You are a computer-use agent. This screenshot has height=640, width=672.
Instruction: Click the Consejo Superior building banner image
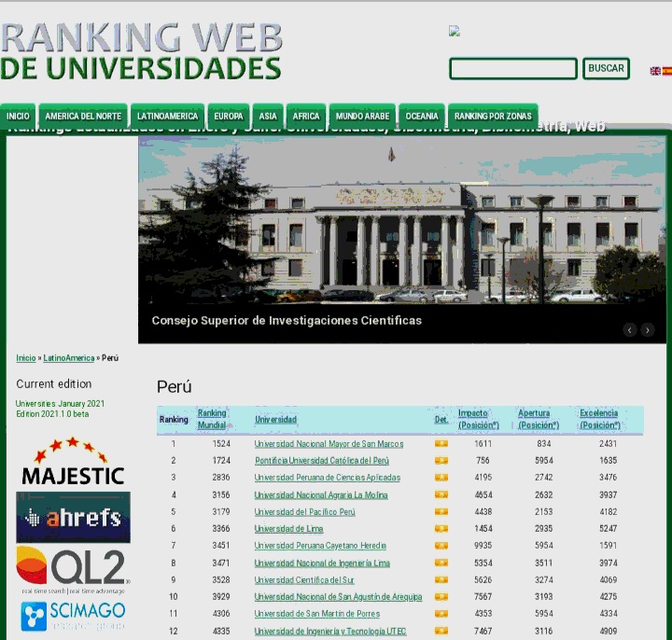point(401,224)
